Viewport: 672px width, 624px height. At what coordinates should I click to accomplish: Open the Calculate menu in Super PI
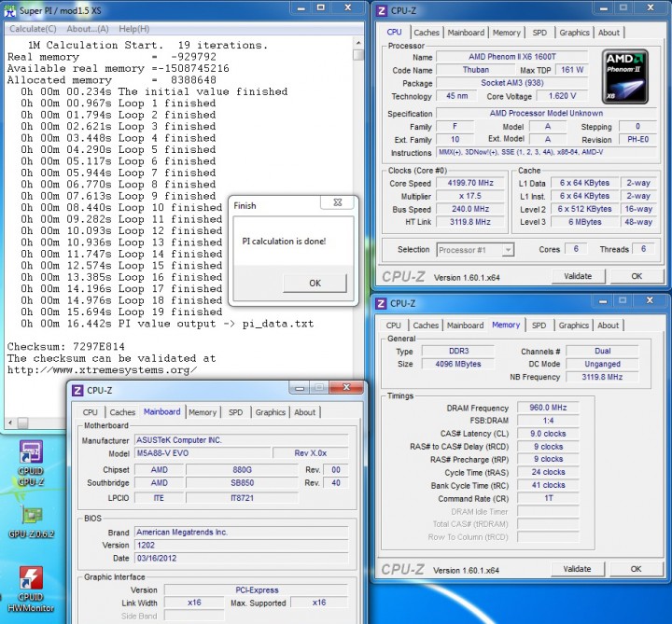[x=33, y=29]
